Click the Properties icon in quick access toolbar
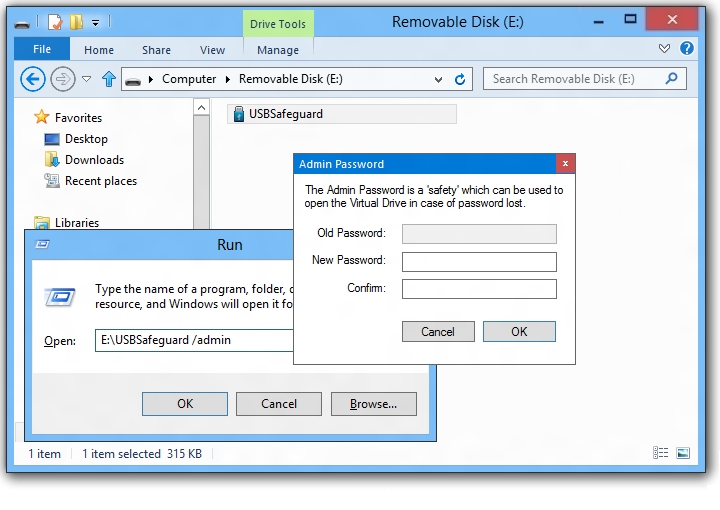Viewport: 720px width, 510px height. [56, 22]
